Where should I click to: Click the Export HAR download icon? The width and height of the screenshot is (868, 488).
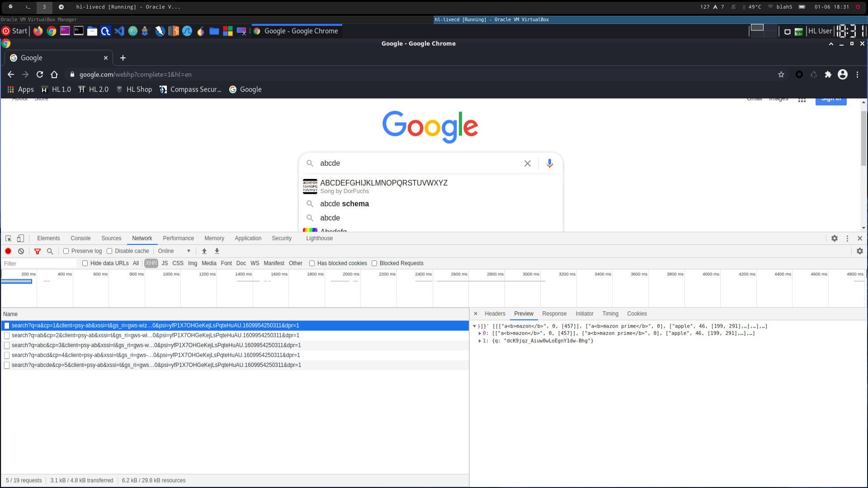217,251
